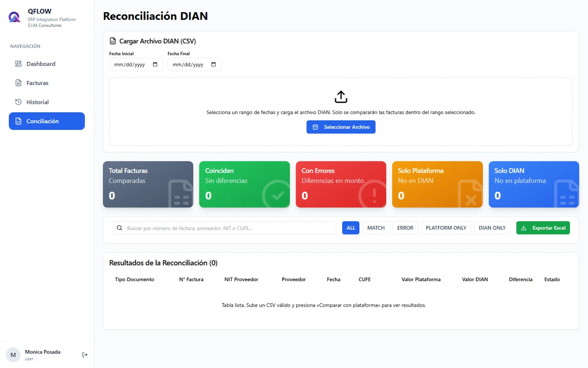The image size is (588, 368).
Task: Open the Historial section
Action: pos(47,102)
